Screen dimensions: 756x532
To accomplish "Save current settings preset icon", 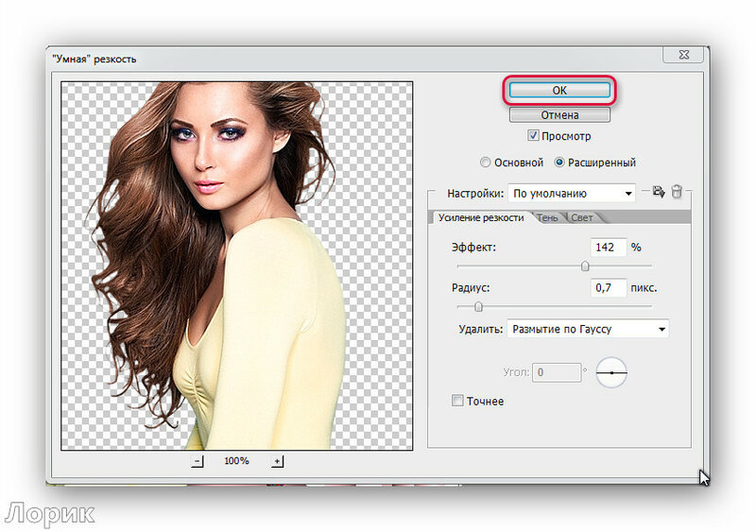I will click(659, 192).
